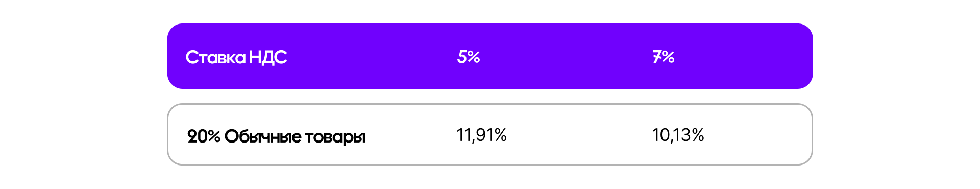Click the word "Ставка" in header
980x189 pixels.
pyautogui.click(x=215, y=57)
